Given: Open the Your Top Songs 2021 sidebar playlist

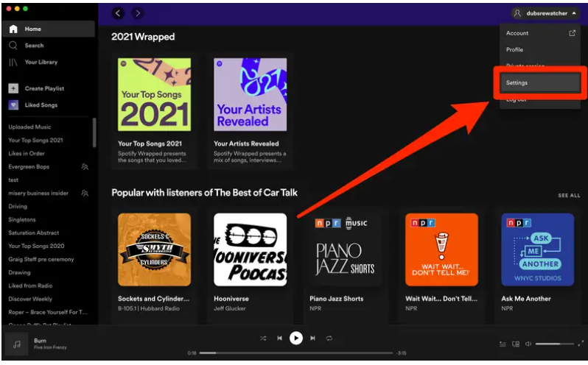Looking at the screenshot, I should (35, 140).
